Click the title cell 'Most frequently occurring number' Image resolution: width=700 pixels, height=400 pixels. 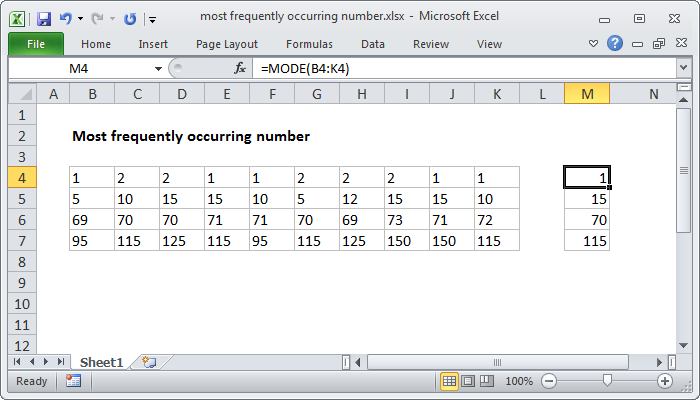pyautogui.click(x=191, y=136)
